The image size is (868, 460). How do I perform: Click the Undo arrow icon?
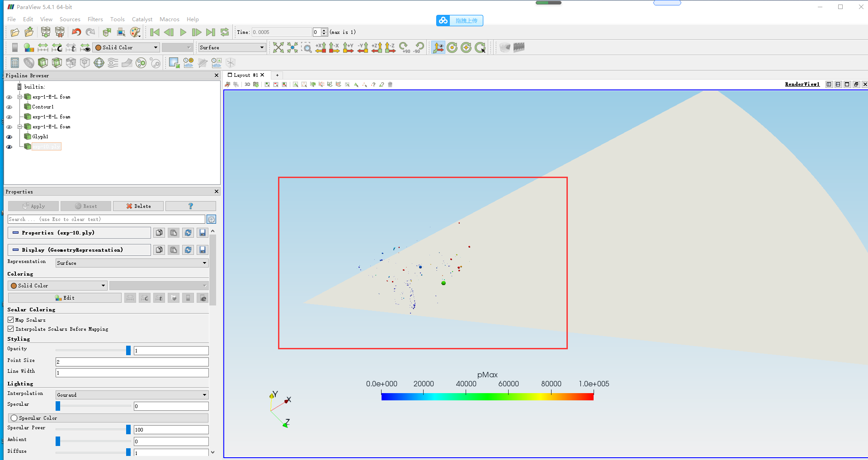tap(76, 32)
